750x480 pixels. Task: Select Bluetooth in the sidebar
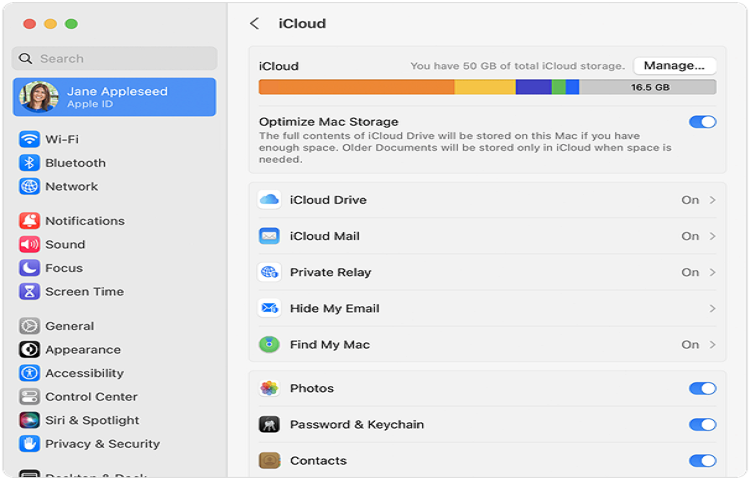tap(76, 163)
